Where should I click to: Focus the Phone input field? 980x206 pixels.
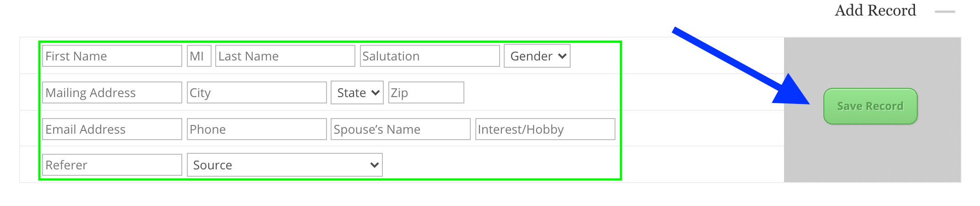click(256, 129)
